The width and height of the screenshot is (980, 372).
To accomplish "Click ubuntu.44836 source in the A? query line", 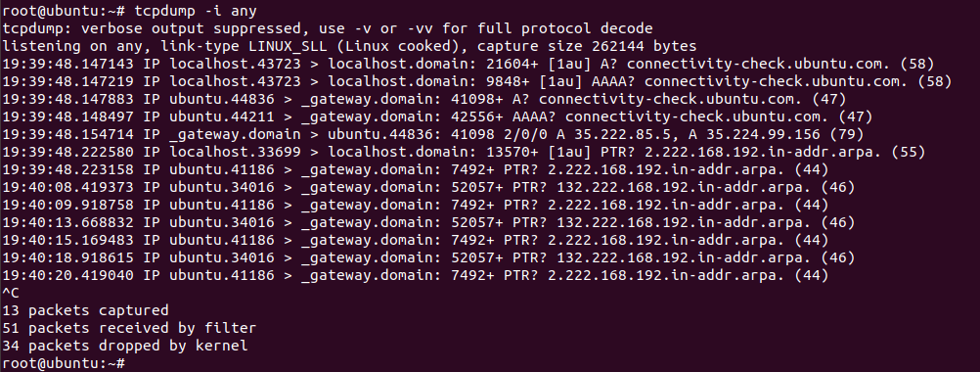I will coord(222,99).
